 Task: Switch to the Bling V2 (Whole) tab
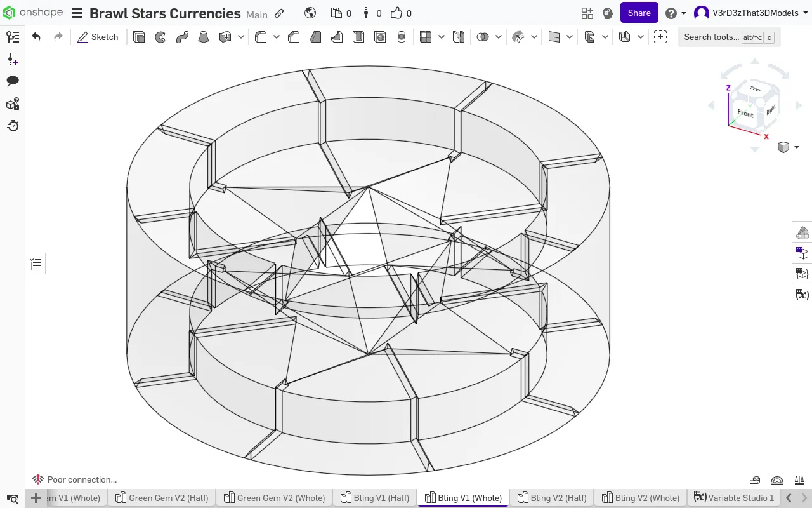(641, 498)
